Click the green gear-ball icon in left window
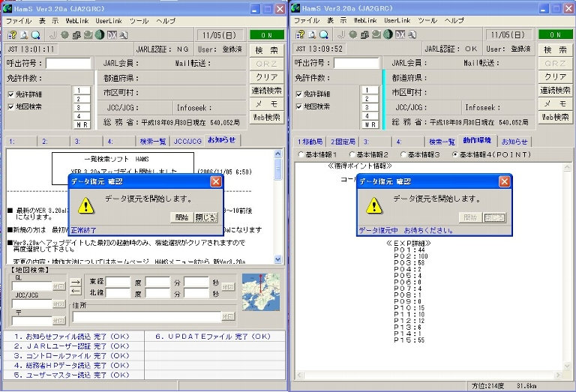The width and height of the screenshot is (576, 392). pos(65,35)
